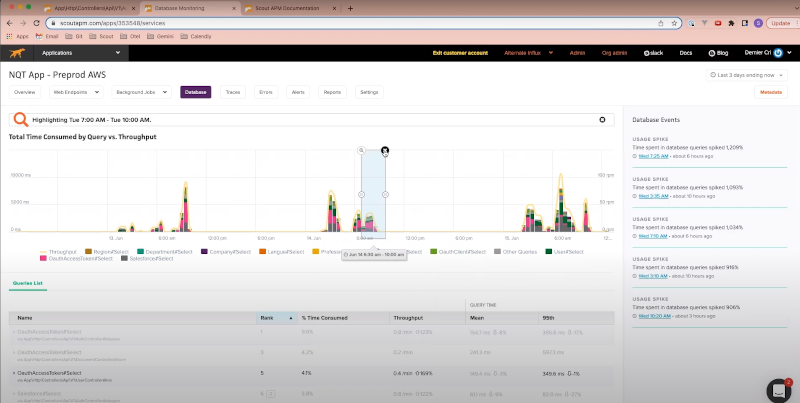Click the orange search magnifier icon
The height and width of the screenshot is (403, 800).
pos(20,119)
